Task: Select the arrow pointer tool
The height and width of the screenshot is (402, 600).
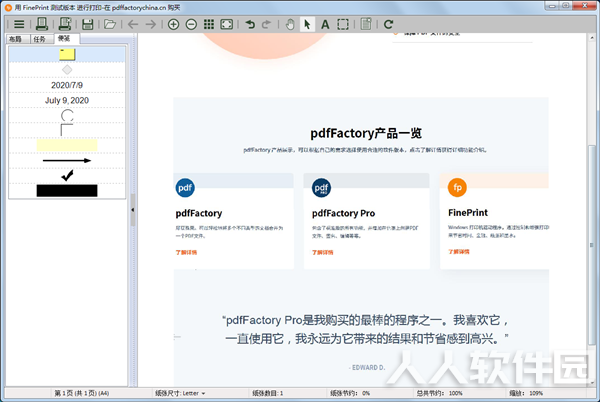Action: tap(307, 24)
